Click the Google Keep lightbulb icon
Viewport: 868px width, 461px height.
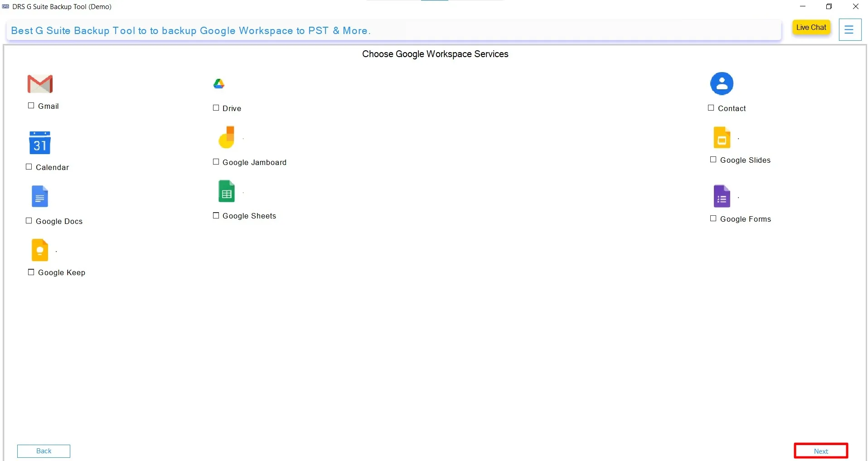40,250
